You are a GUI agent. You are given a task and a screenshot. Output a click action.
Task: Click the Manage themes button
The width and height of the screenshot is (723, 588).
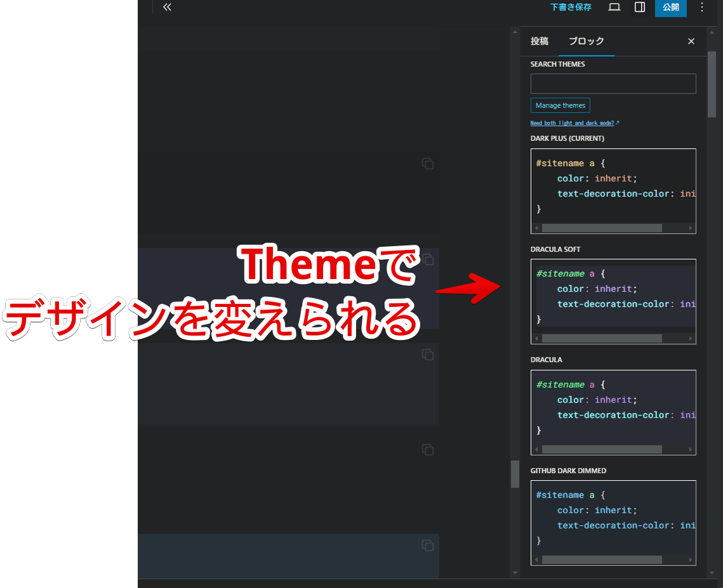click(x=560, y=105)
